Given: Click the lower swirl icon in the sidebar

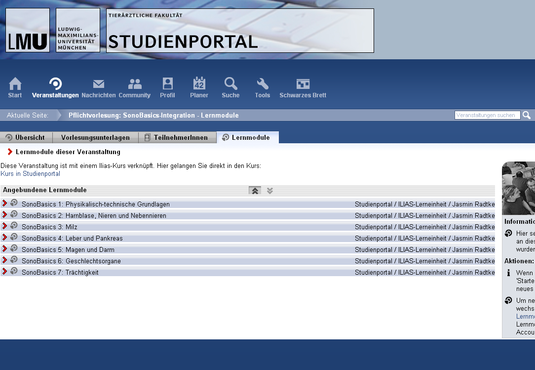Looking at the screenshot, I should (508, 300).
